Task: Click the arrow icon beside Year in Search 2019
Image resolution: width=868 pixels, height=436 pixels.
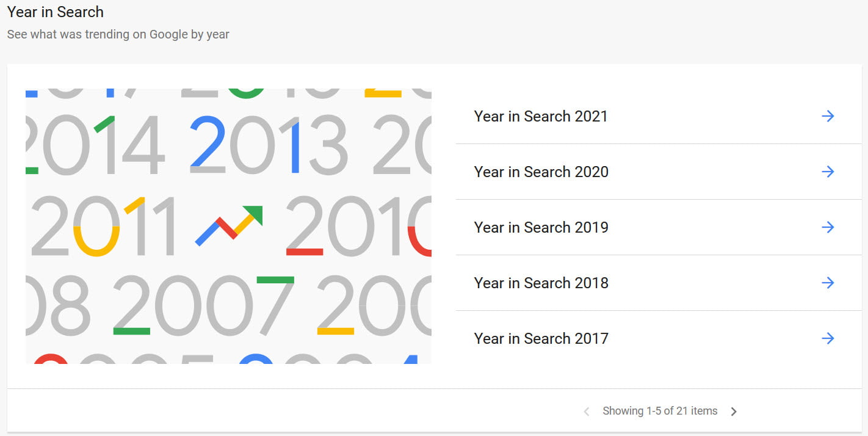Action: tap(828, 227)
